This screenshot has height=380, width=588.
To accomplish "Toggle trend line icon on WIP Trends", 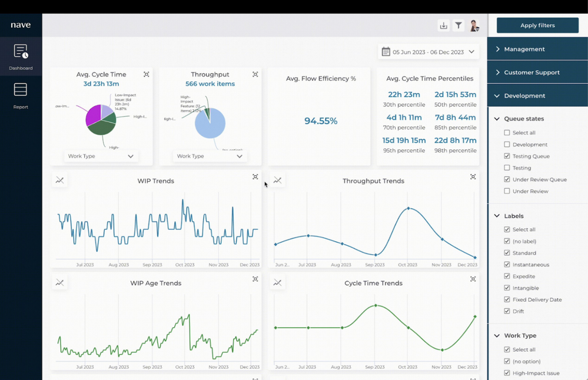I will [59, 180].
